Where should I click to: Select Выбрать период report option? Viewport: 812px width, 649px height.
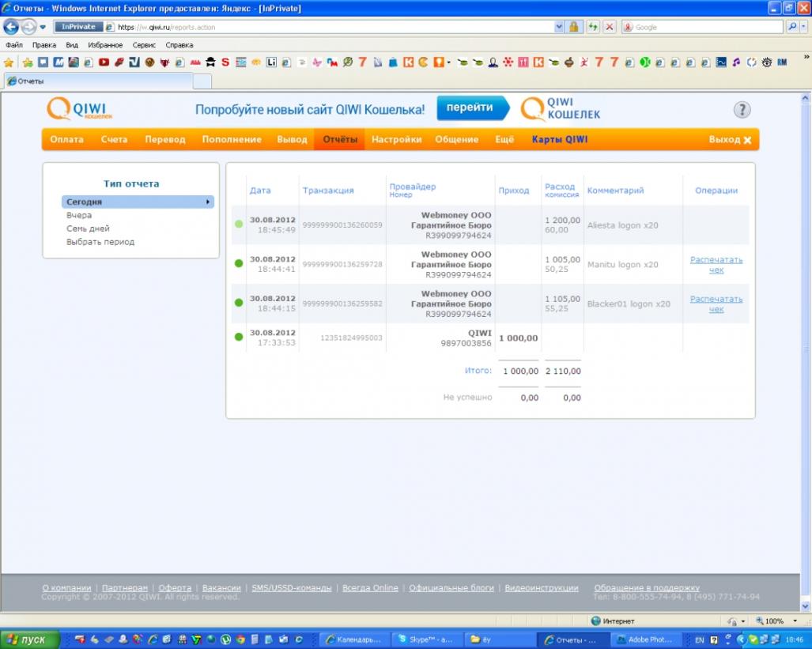pos(100,242)
